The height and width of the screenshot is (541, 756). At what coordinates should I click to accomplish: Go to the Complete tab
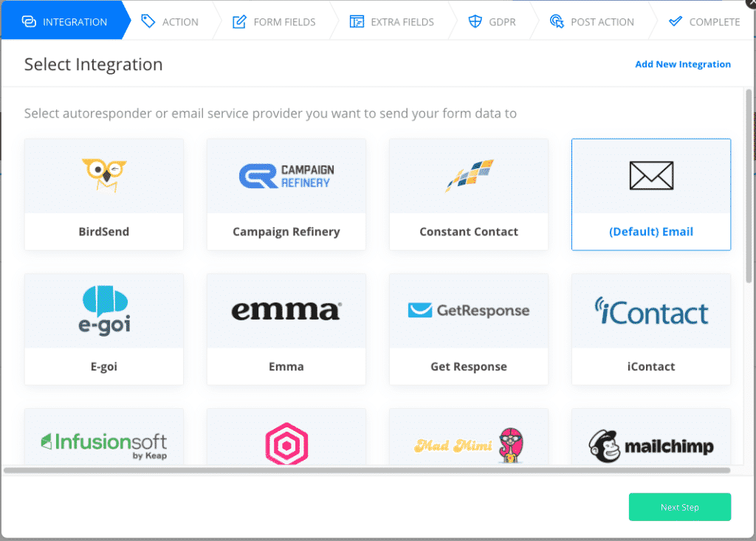[x=704, y=21]
